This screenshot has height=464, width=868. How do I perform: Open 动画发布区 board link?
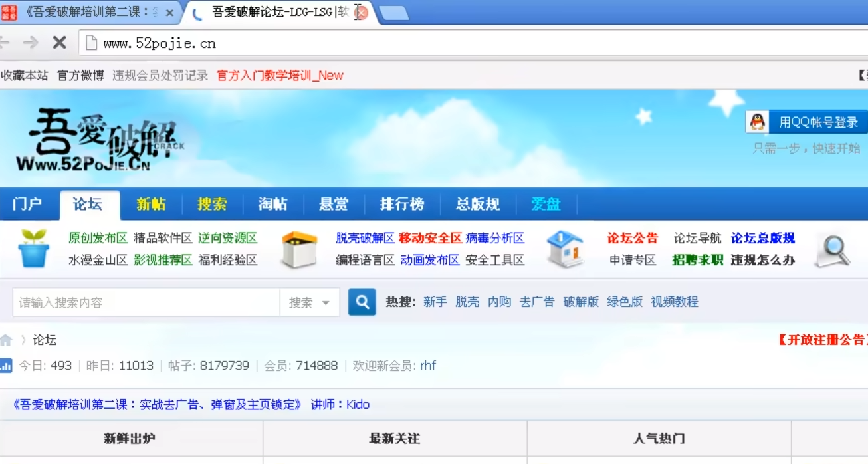[430, 260]
